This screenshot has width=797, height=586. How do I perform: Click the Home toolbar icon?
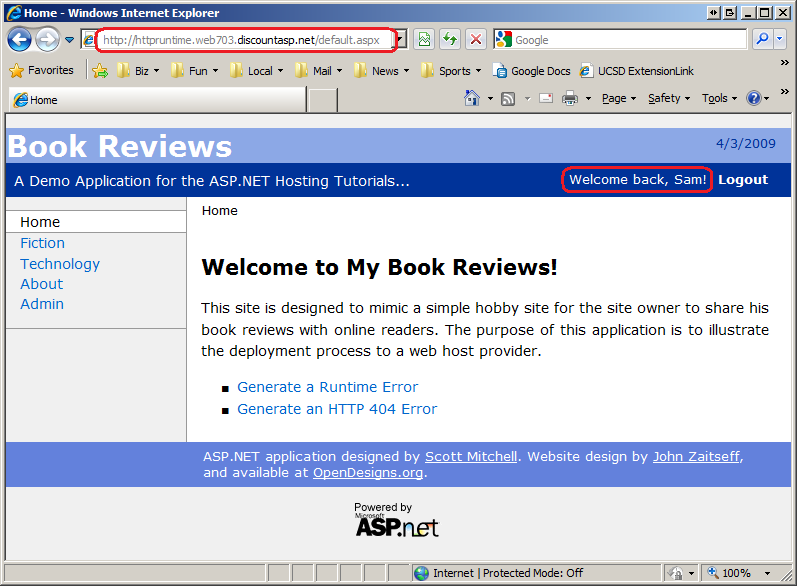472,98
